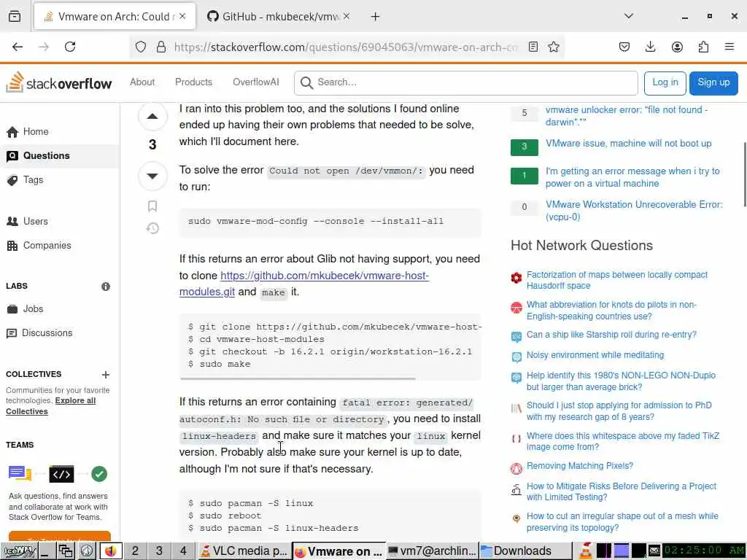Switch to vm7@archlinux terminal taskbar item
This screenshot has width=747, height=560.
click(x=432, y=551)
